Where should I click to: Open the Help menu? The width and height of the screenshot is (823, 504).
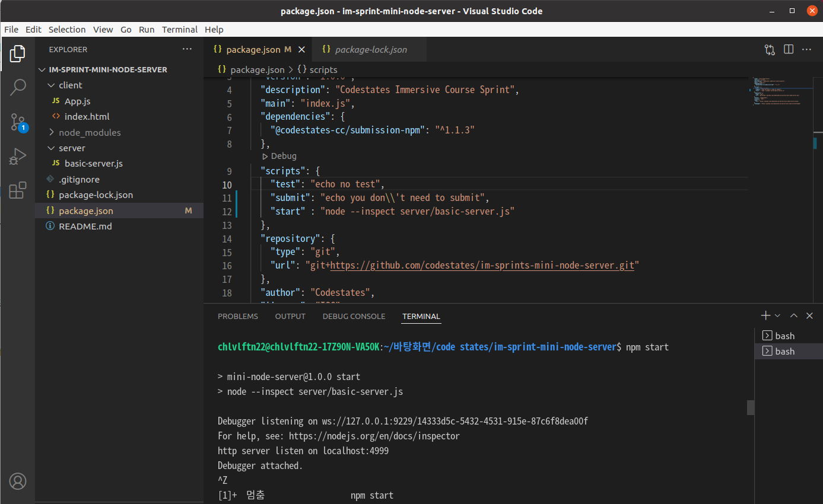tap(214, 30)
